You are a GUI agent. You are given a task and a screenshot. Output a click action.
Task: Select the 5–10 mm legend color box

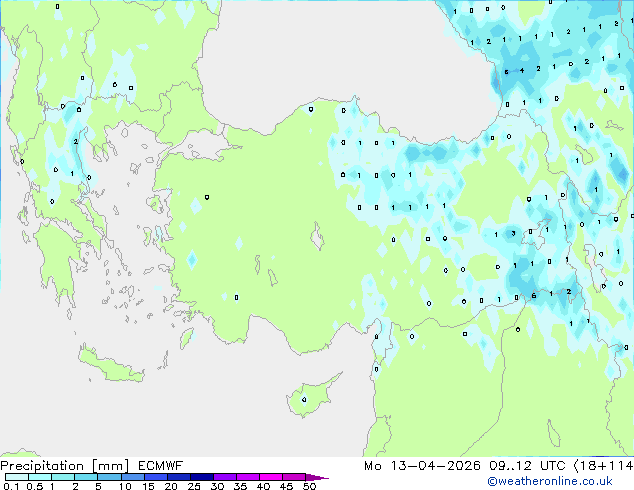(x=109, y=477)
